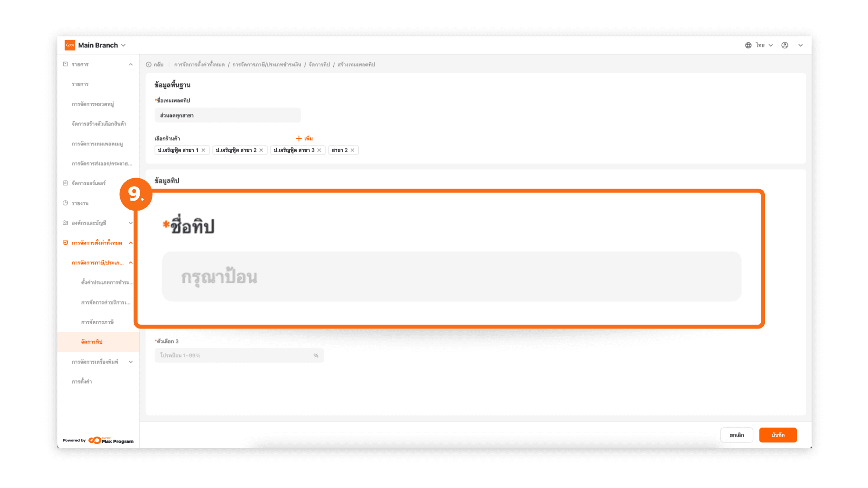The image size is (868, 488).
Task: Collapse the รายการ sidebar section
Action: tap(131, 65)
